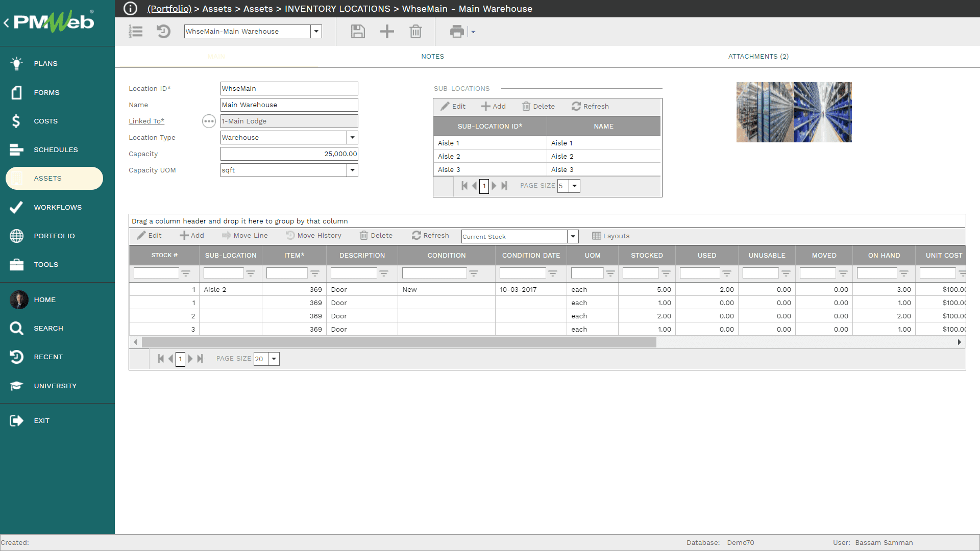This screenshot has height=551, width=980.
Task: Open the record list icon in the toolbar
Action: [135, 32]
